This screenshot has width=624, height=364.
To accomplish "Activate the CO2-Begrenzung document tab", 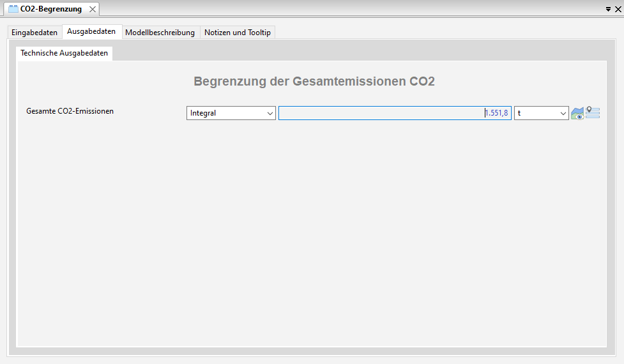I will click(51, 9).
